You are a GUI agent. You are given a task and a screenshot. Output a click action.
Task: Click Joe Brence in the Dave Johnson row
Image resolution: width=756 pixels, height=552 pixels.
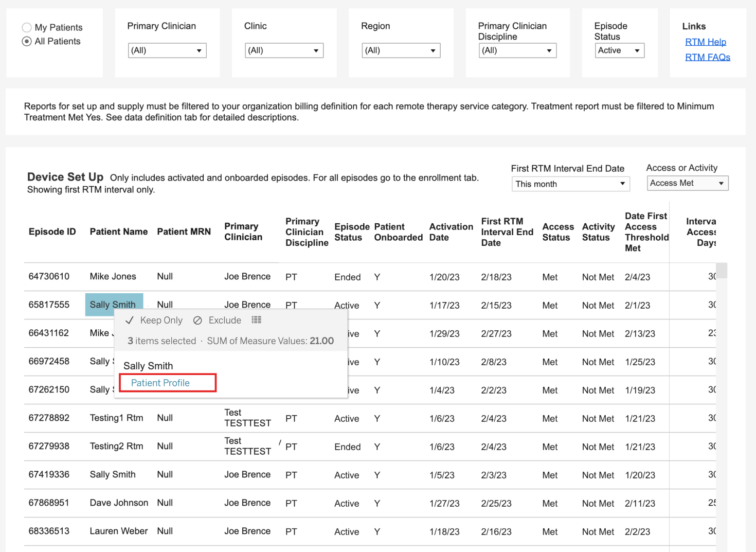click(247, 503)
